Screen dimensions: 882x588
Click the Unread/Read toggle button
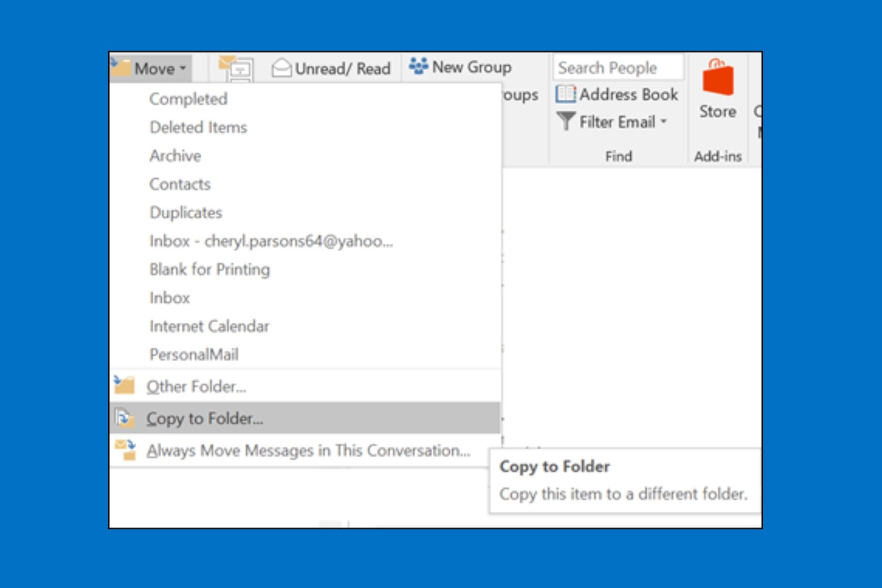[x=330, y=67]
